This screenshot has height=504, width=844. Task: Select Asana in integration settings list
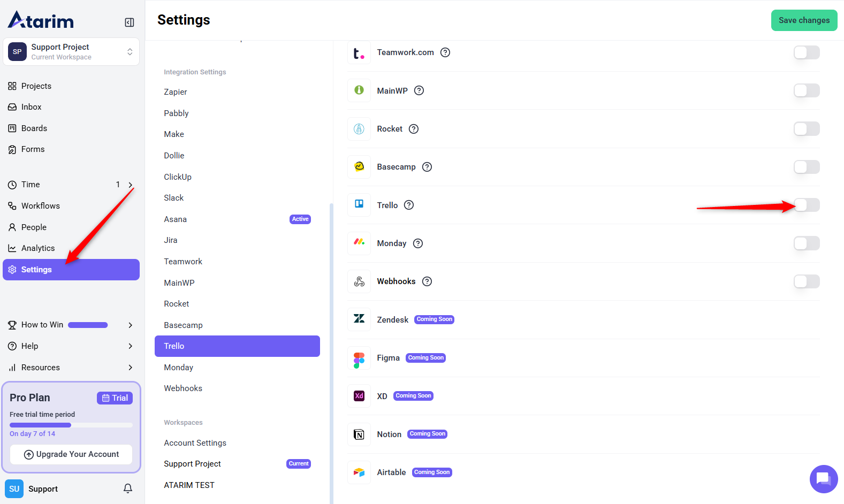coord(176,219)
